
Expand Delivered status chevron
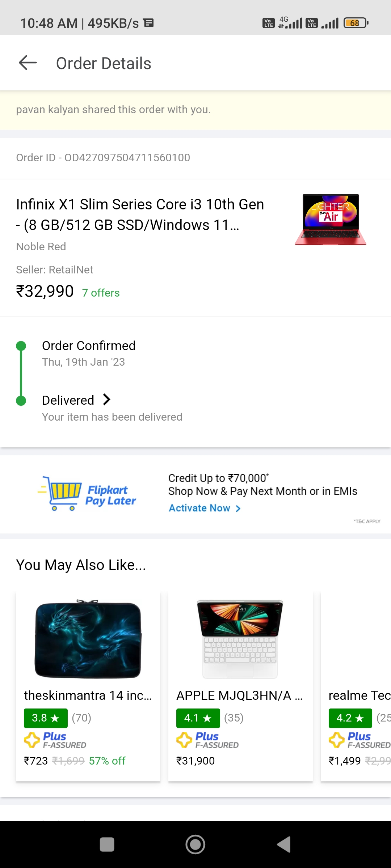coord(106,400)
